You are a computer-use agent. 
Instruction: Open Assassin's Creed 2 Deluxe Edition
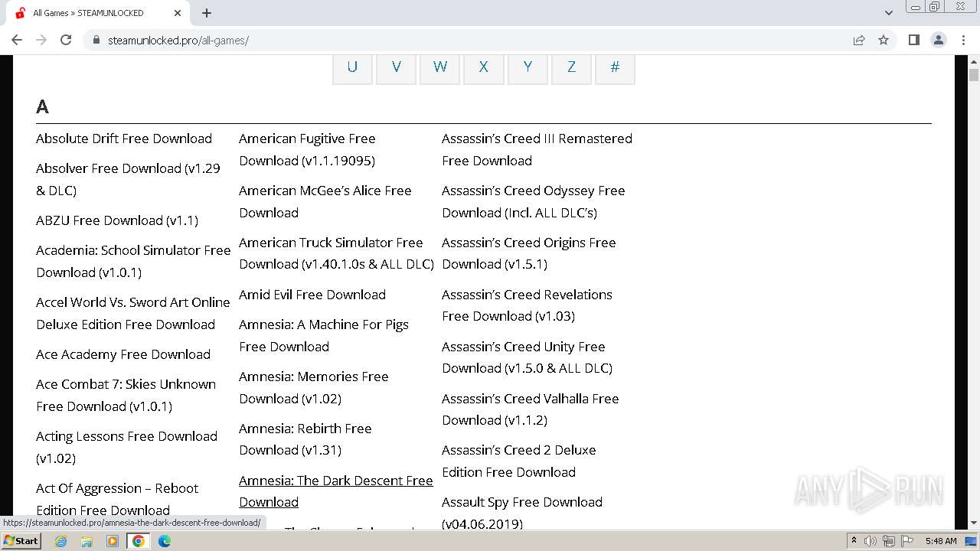coord(519,461)
